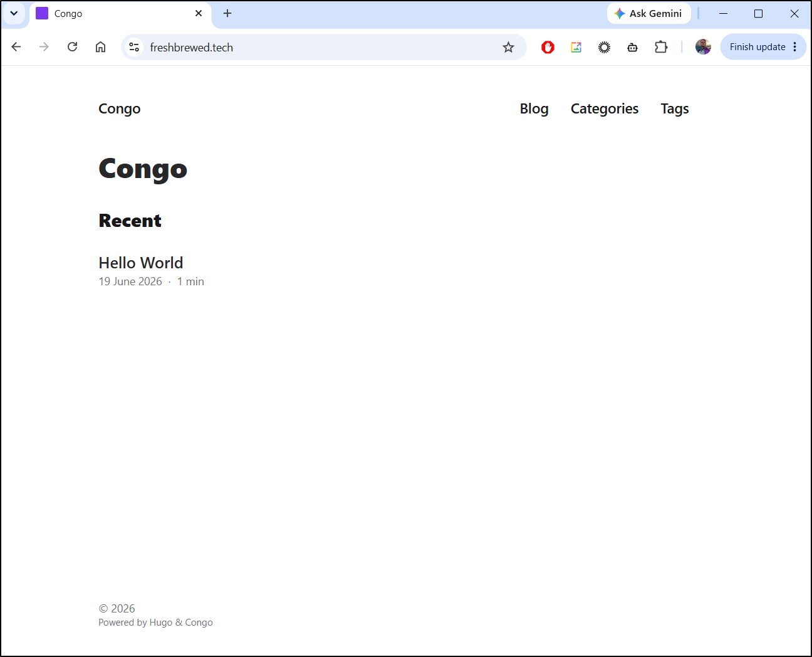812x657 pixels.
Task: Open a new browser tab
Action: tap(227, 13)
